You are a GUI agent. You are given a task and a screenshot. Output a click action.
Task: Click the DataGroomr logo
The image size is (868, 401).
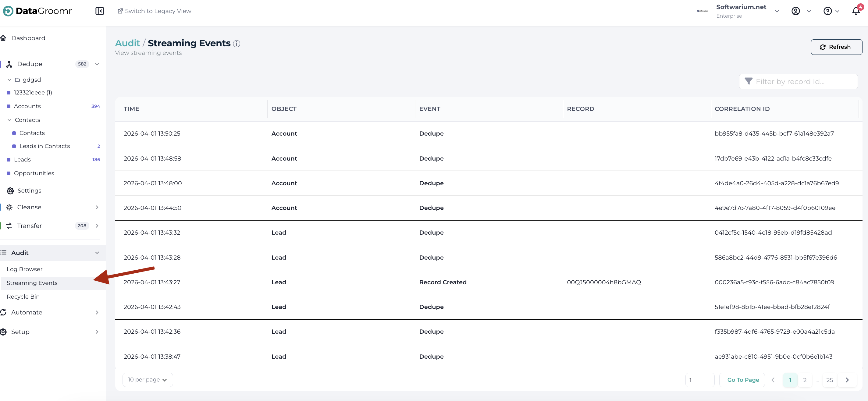coord(37,11)
